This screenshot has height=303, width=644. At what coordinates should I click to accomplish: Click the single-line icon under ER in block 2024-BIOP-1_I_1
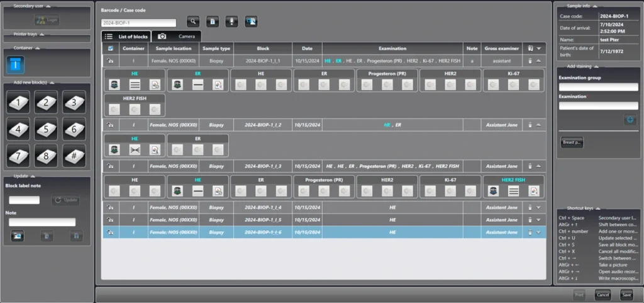[x=198, y=84]
